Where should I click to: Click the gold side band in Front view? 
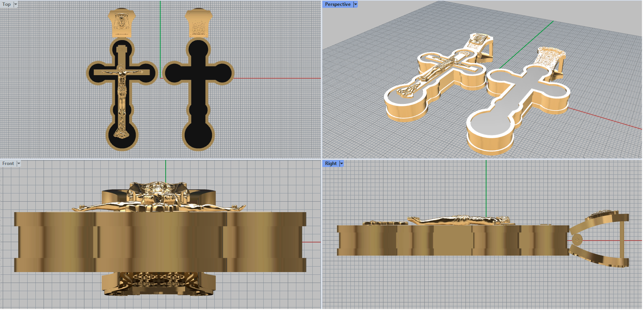[161, 242]
